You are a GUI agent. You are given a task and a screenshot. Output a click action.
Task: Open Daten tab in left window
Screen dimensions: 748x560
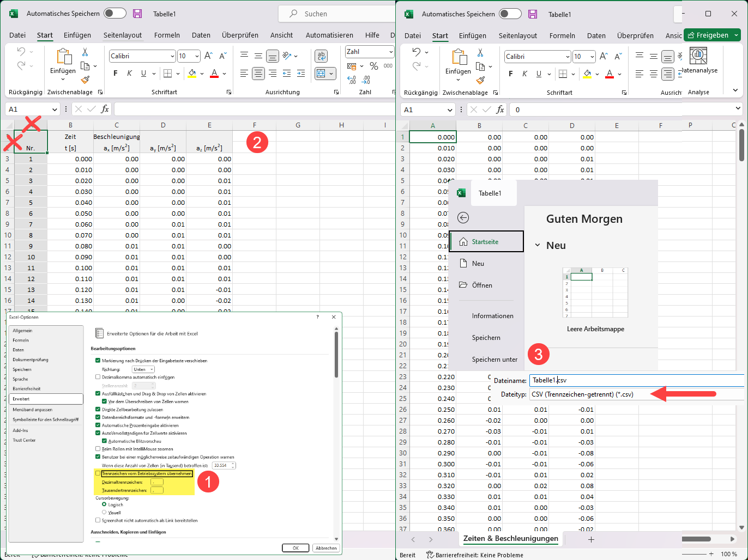[201, 35]
